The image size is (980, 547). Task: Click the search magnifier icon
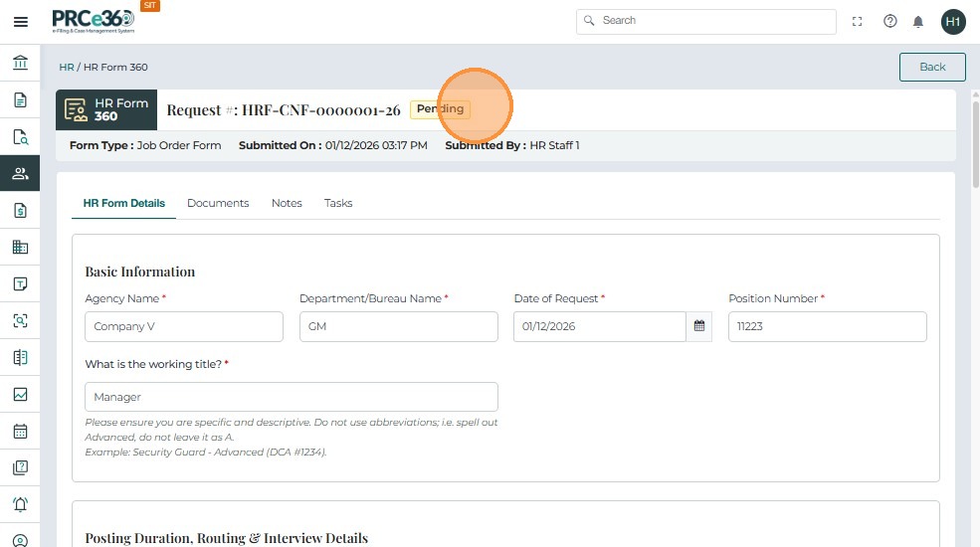click(x=589, y=21)
